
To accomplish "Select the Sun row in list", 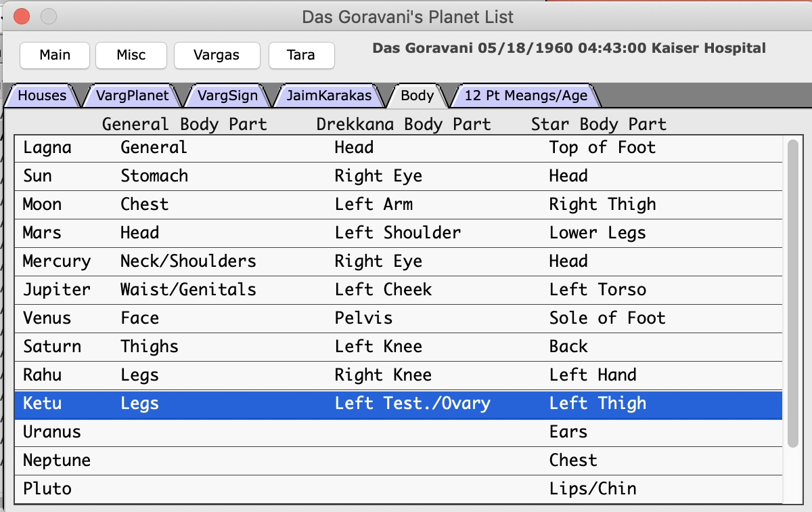I will click(x=398, y=176).
